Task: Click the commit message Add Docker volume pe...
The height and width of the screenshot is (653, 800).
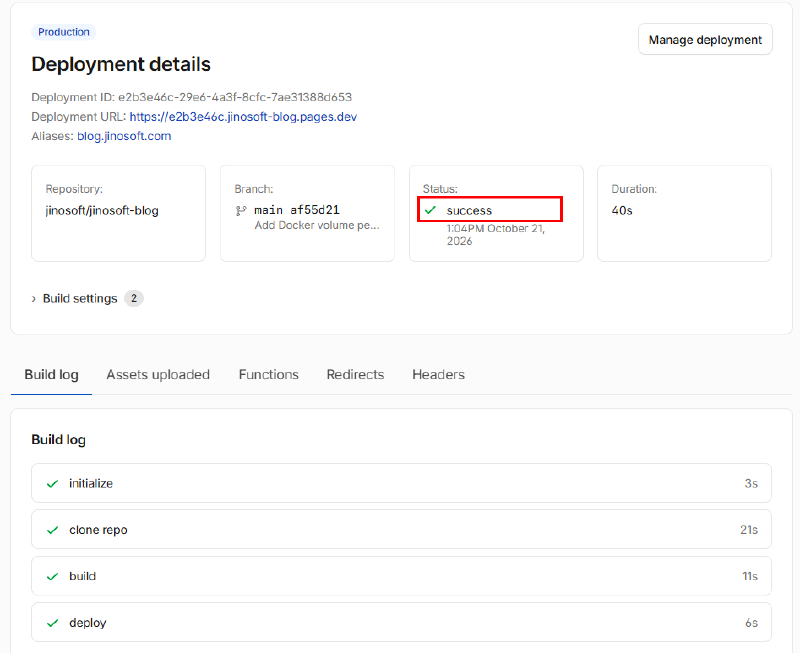Action: (x=317, y=225)
